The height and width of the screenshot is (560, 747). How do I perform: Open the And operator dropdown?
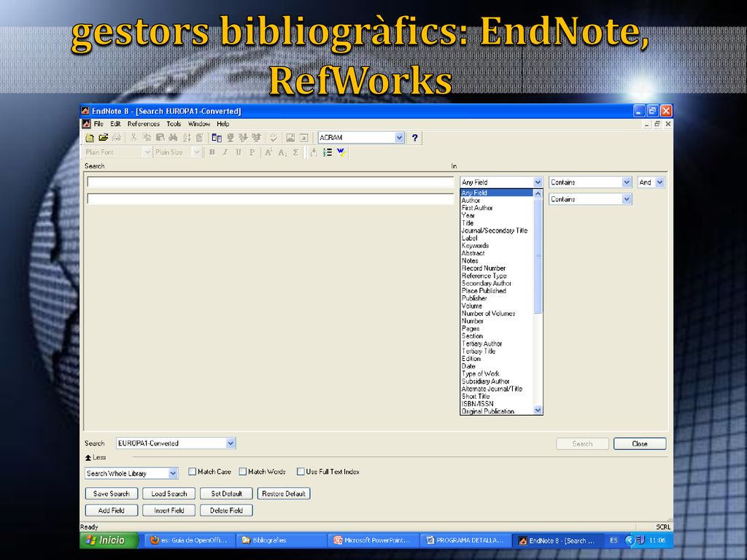(x=659, y=182)
